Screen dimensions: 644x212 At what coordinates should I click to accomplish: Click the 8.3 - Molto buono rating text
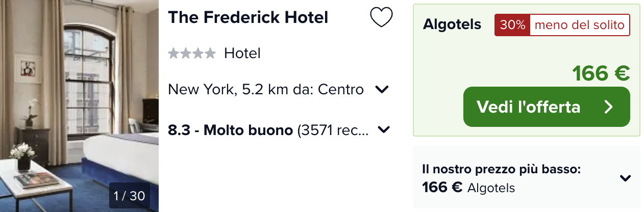231,130
